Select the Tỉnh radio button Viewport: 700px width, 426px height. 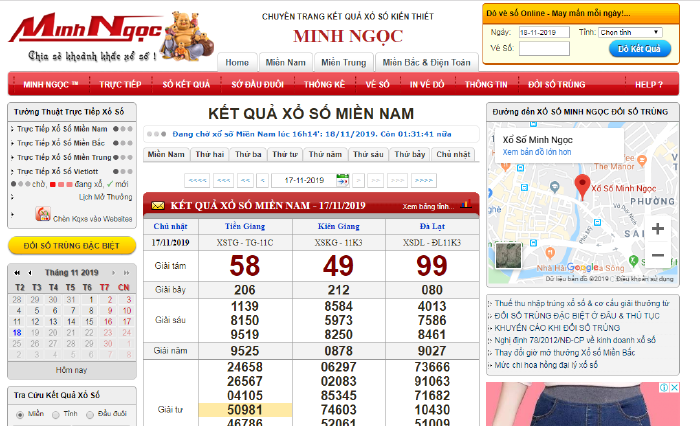click(x=56, y=415)
